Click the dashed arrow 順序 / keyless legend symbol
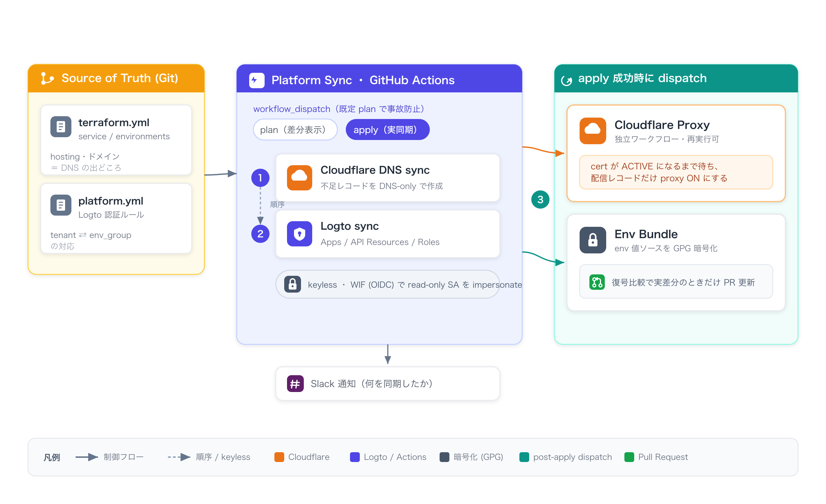 pyautogui.click(x=179, y=457)
